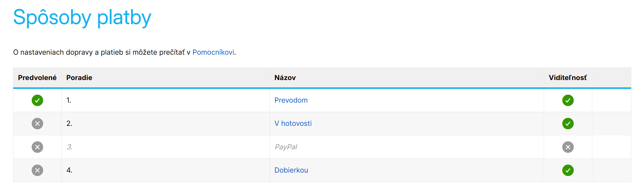The width and height of the screenshot is (644, 190).
Task: Click the order number 1 beside Prevodom
Action: pos(69,100)
